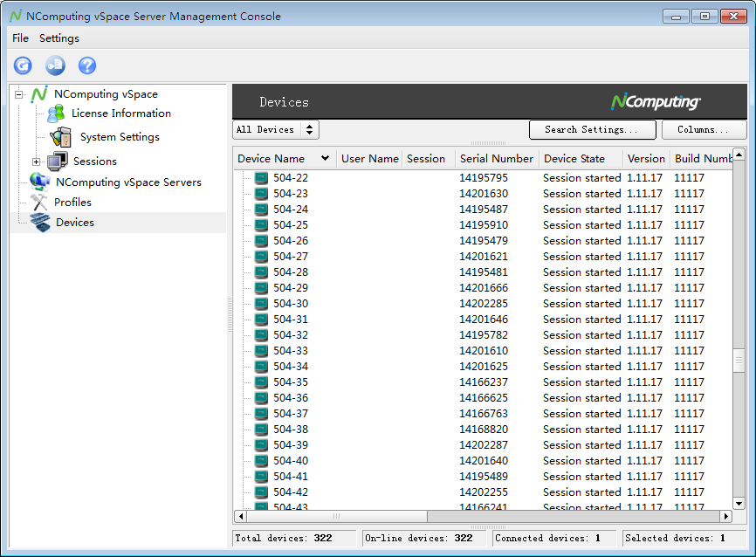756x557 pixels.
Task: Open System Settings in the tree
Action: tap(120, 137)
